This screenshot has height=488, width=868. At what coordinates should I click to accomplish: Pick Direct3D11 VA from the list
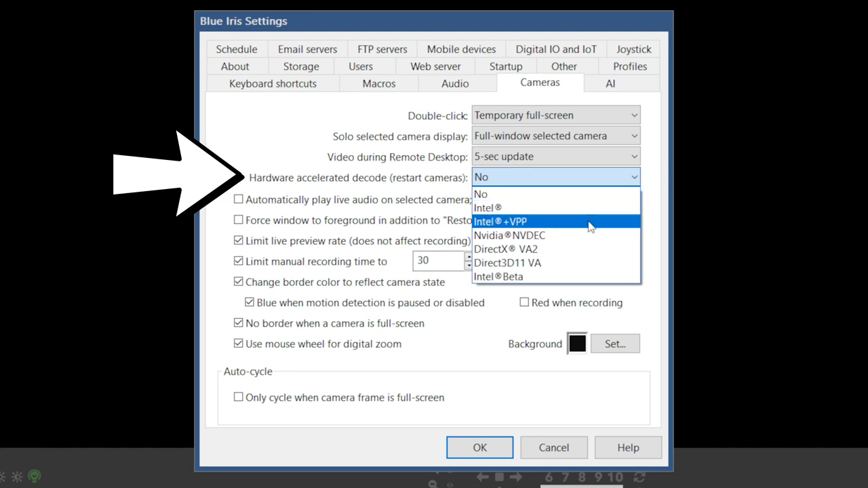click(556, 263)
